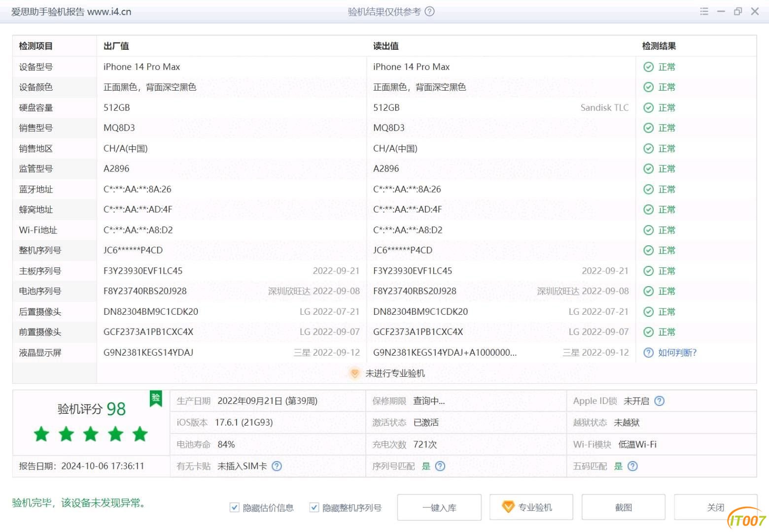Click the 出厂值 column header
The width and height of the screenshot is (769, 532).
(116, 46)
